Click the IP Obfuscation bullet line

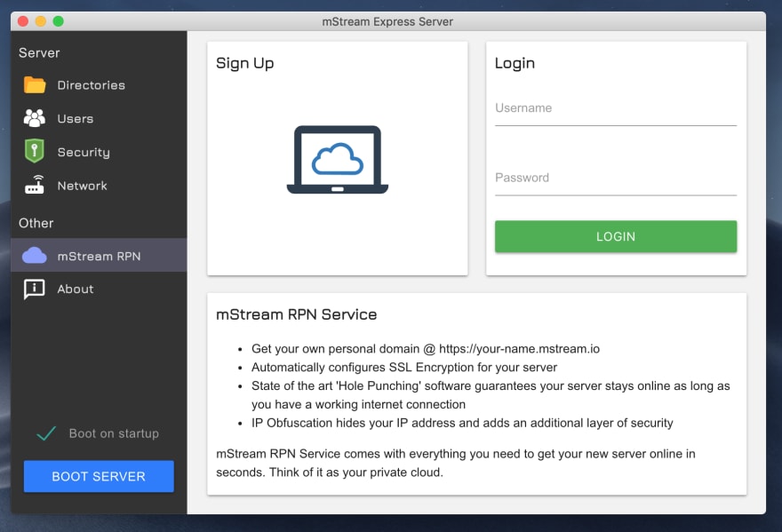click(462, 423)
